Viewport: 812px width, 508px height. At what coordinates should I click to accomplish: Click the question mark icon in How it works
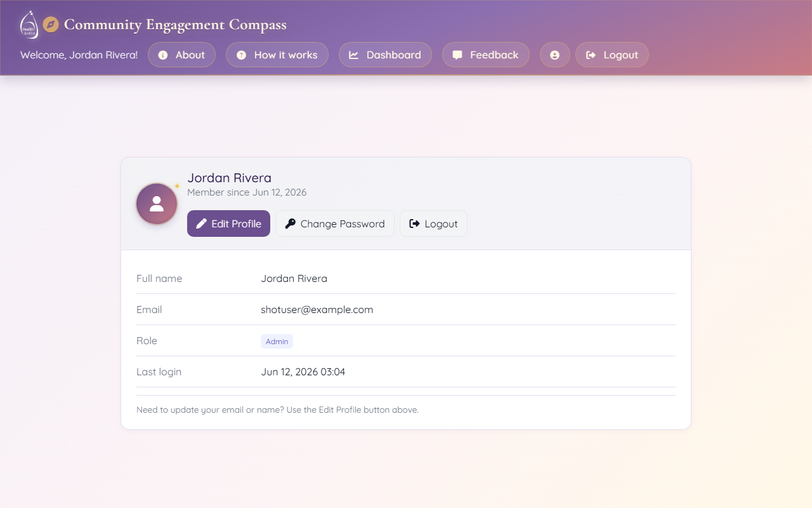click(x=241, y=55)
